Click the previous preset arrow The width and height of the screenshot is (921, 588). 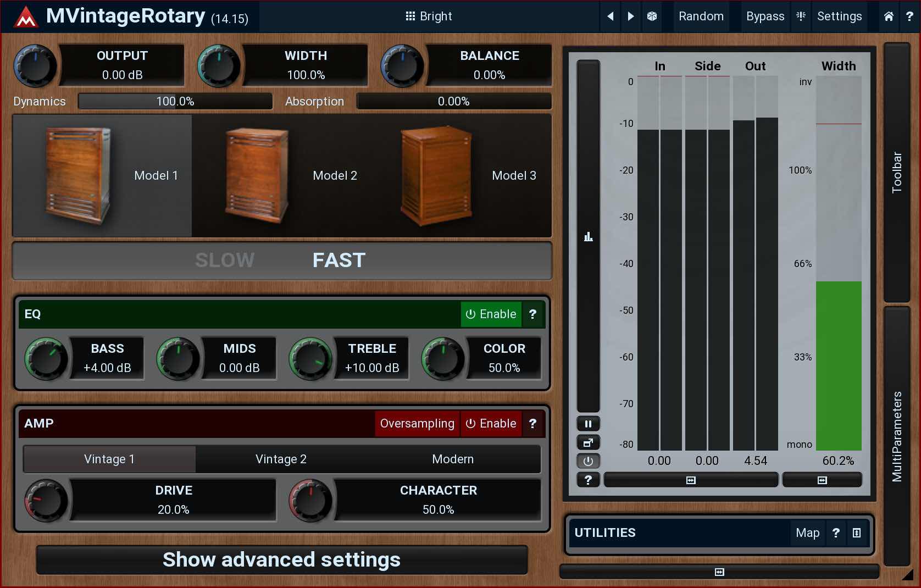pos(610,16)
